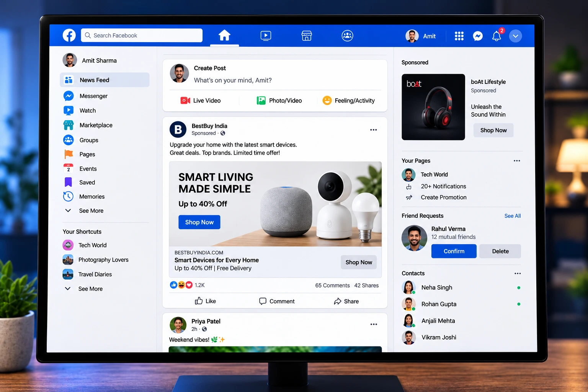Click the Watch icon in left sidebar
588x392 pixels.
coord(69,110)
